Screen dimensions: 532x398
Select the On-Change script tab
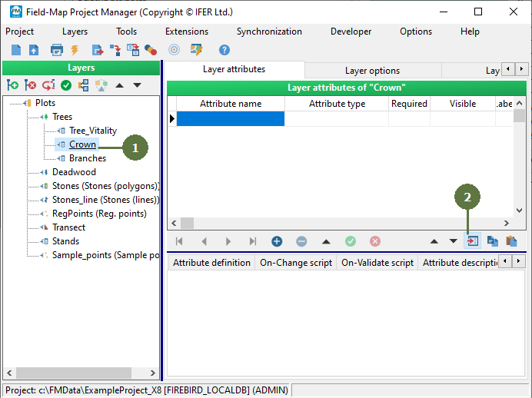(x=296, y=263)
